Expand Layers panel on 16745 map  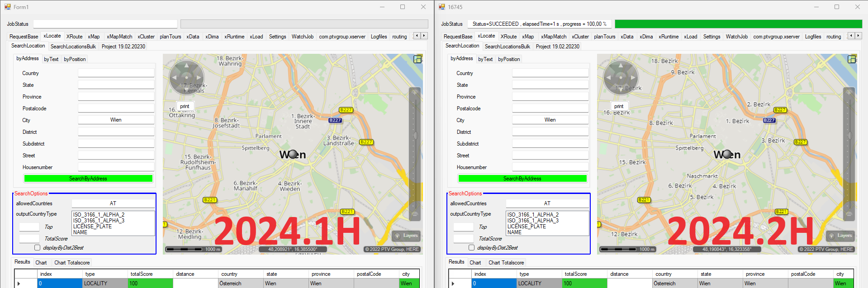(840, 236)
